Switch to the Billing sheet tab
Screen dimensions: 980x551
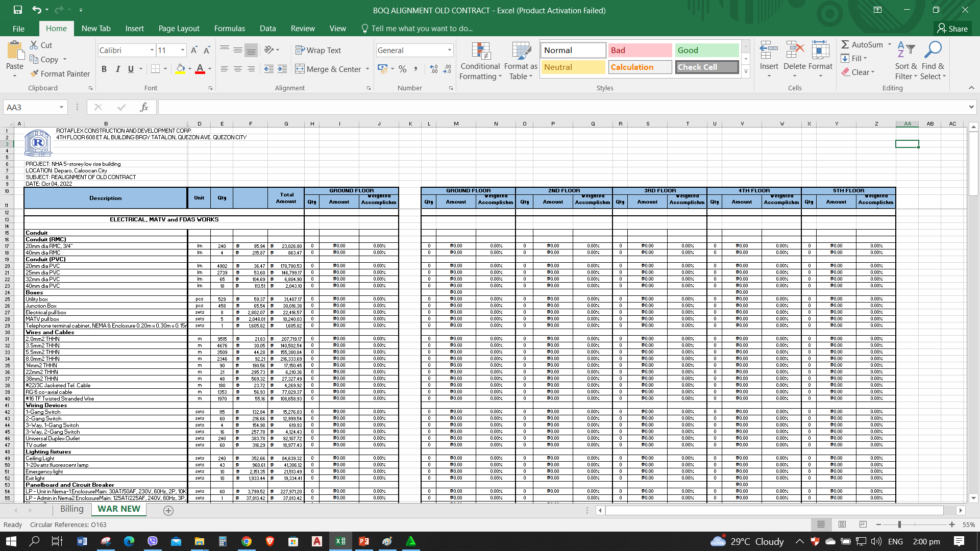(x=71, y=509)
